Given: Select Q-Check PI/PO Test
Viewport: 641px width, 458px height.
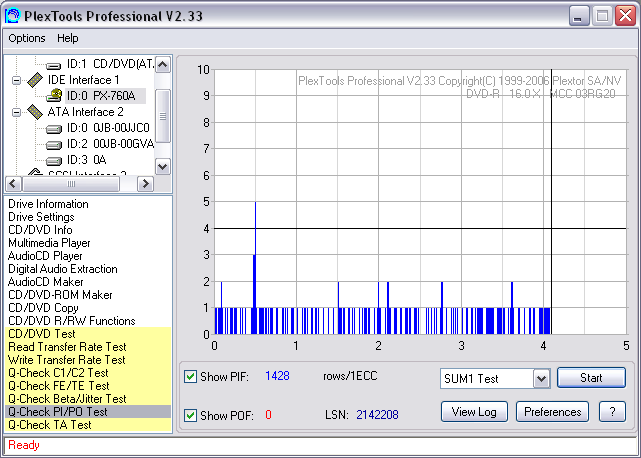Looking at the screenshot, I should point(88,412).
